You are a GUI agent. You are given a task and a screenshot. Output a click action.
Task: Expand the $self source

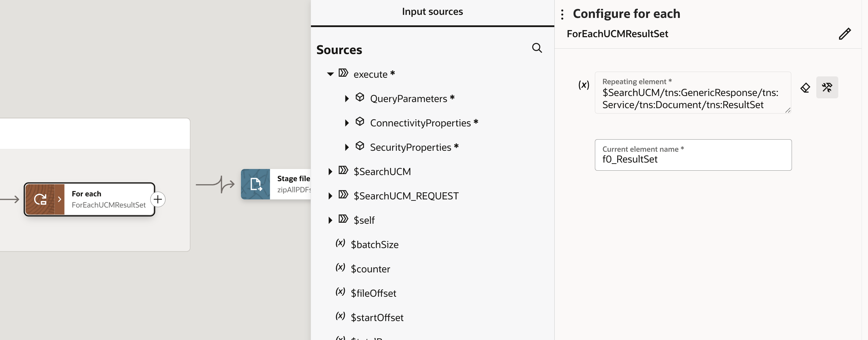330,220
